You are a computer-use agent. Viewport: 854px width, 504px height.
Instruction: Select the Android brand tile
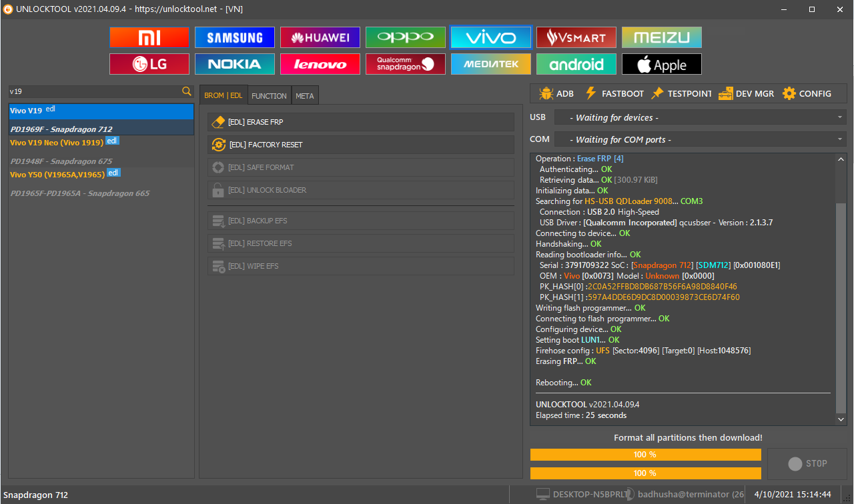576,64
